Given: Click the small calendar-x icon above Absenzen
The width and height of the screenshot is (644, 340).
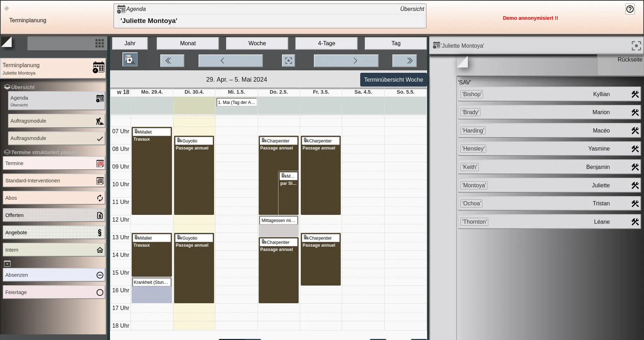Looking at the screenshot, I should (x=7, y=263).
